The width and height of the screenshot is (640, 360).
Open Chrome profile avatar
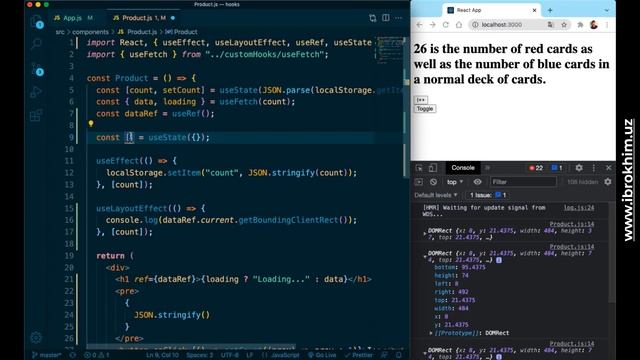coord(594,25)
